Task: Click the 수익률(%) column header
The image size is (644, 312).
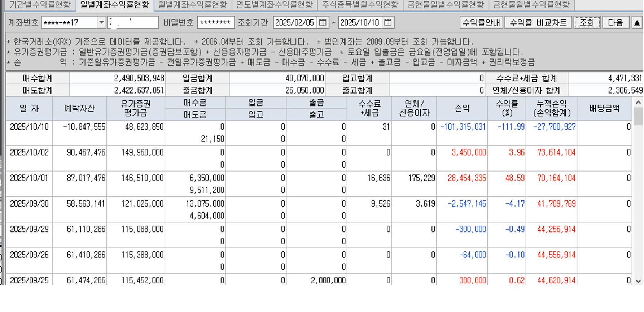Action: (507, 108)
